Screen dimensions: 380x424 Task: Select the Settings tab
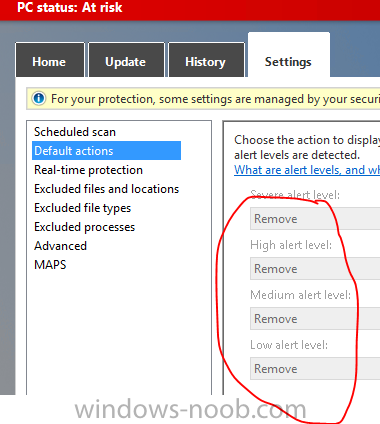pyautogui.click(x=289, y=55)
